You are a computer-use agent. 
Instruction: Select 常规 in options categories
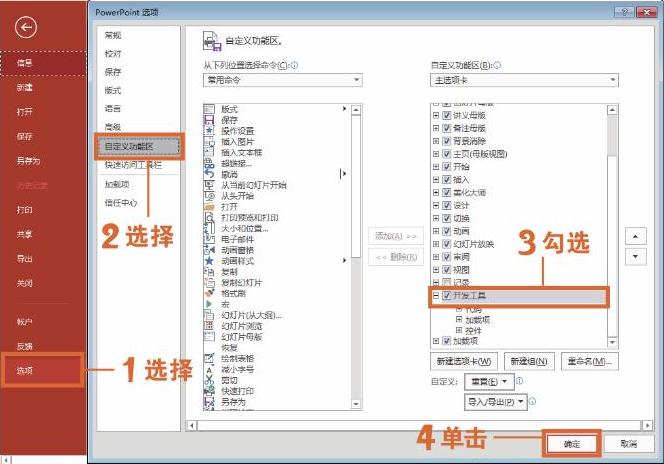(113, 35)
